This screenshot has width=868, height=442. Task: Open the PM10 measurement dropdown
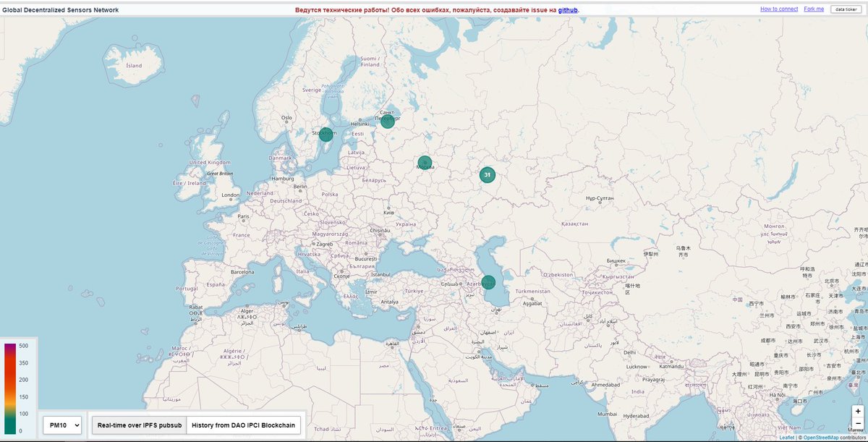pos(62,425)
